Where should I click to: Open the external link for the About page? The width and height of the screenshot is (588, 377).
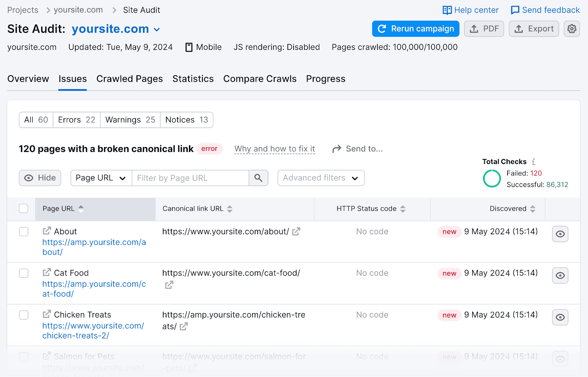[x=46, y=231]
